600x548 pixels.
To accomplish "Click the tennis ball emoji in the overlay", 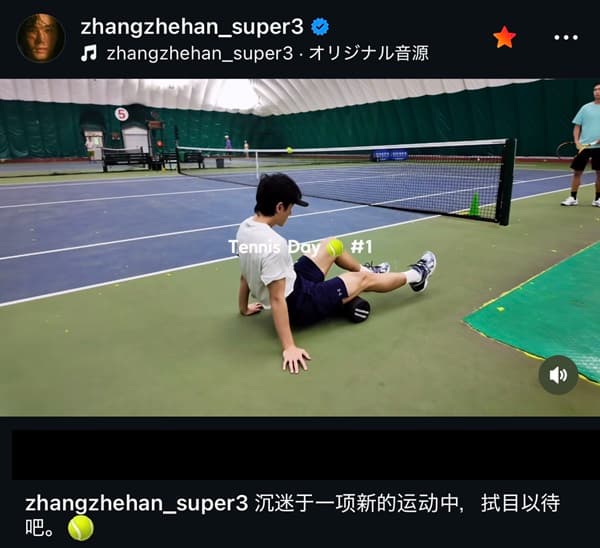I will pos(335,248).
